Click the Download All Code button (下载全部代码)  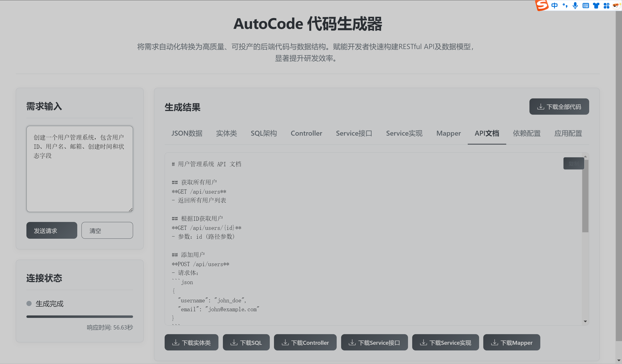point(559,107)
